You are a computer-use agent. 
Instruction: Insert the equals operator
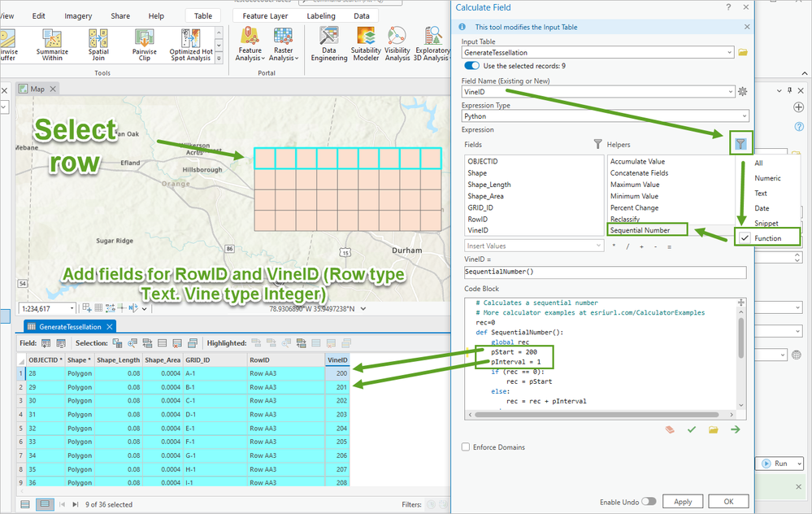click(669, 246)
